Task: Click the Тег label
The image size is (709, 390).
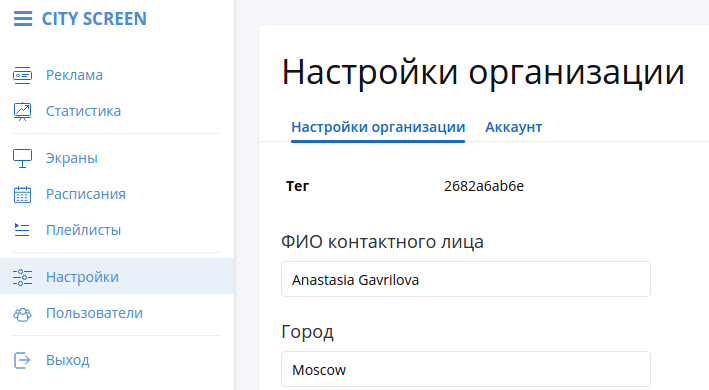Action: tap(297, 186)
